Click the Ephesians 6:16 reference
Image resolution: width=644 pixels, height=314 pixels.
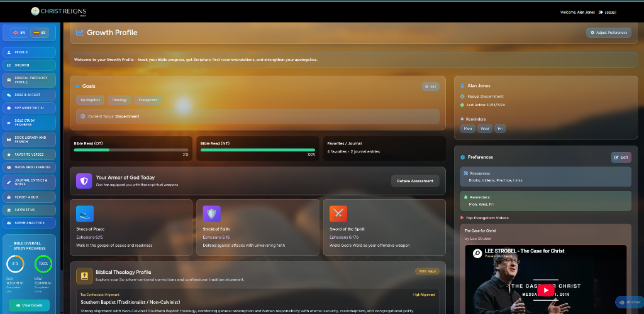coord(216,237)
